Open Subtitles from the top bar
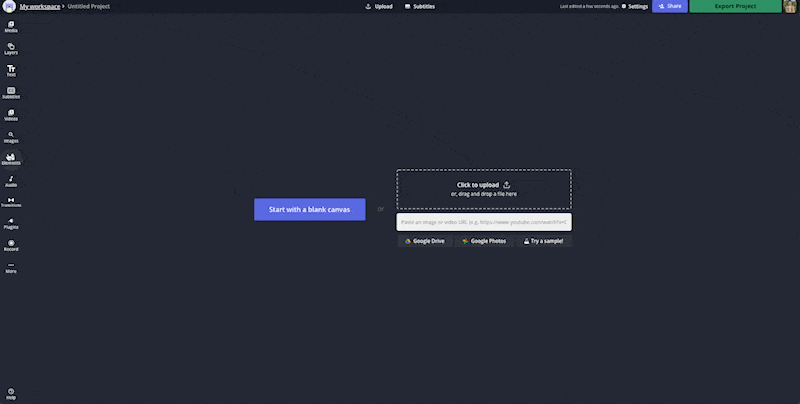 point(420,6)
